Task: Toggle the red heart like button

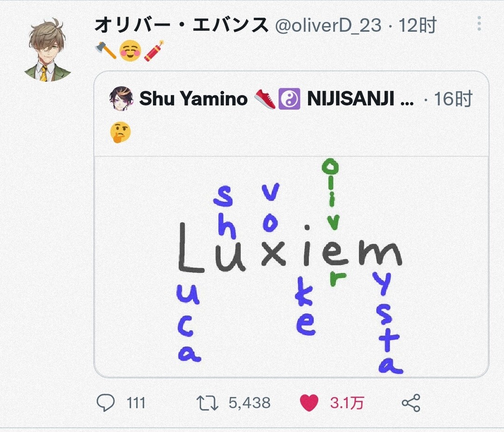Action: point(309,403)
